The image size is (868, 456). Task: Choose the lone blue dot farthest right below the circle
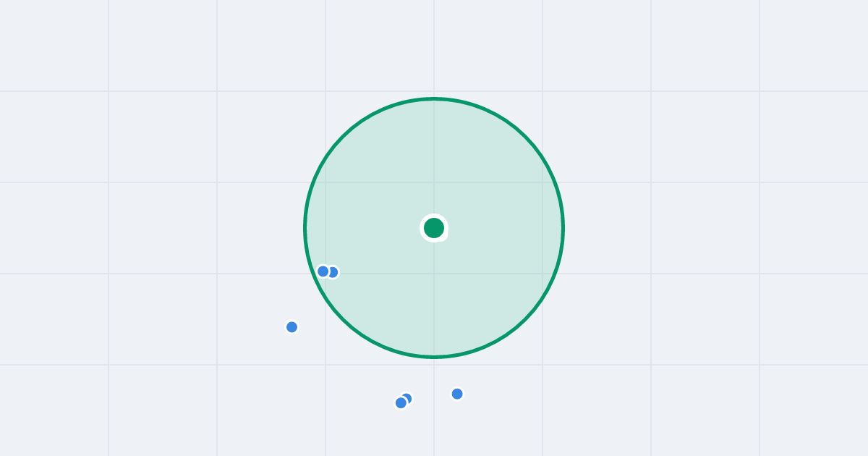[x=457, y=394]
